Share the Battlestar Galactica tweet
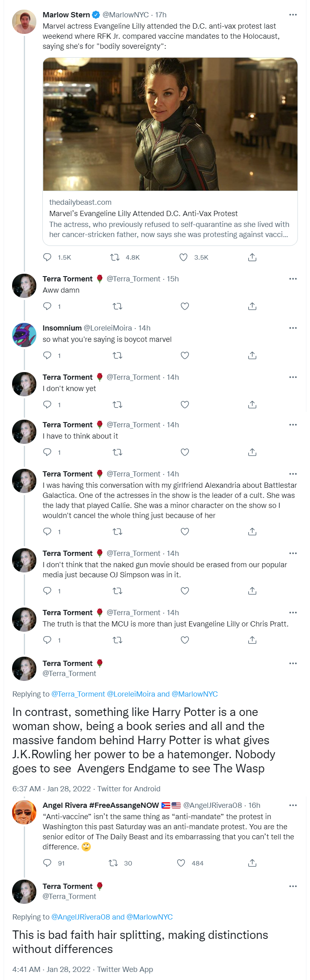The height and width of the screenshot is (980, 310). click(252, 532)
